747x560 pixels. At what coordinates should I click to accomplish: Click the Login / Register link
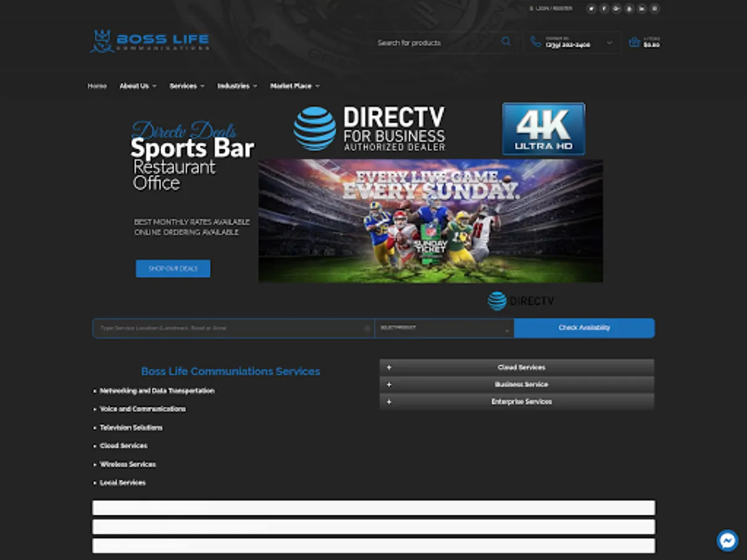551,9
